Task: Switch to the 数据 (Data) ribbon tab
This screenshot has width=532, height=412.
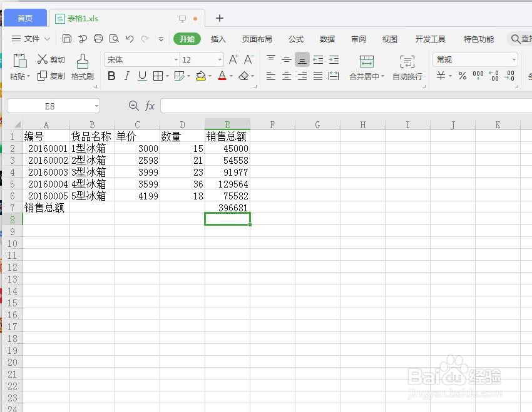Action: (327, 39)
